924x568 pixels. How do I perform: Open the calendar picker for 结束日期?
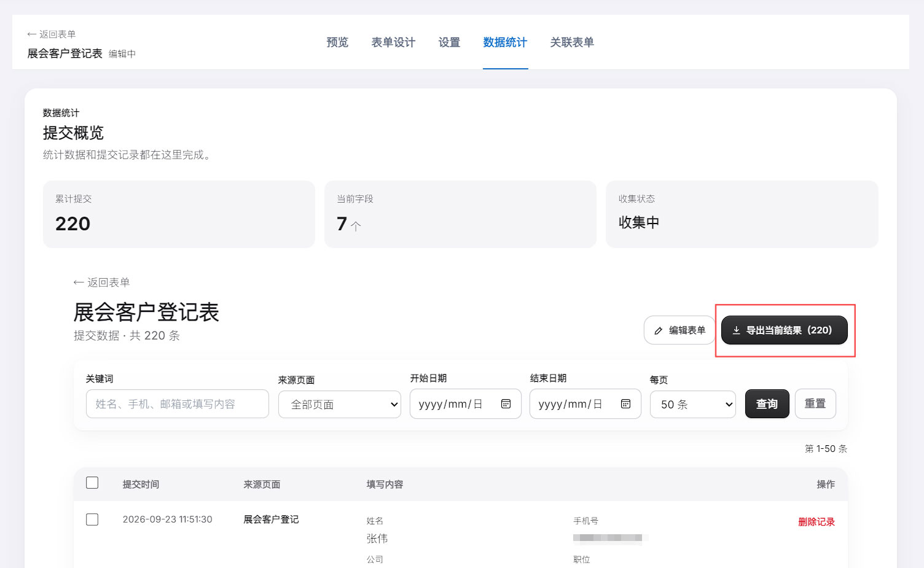click(626, 404)
